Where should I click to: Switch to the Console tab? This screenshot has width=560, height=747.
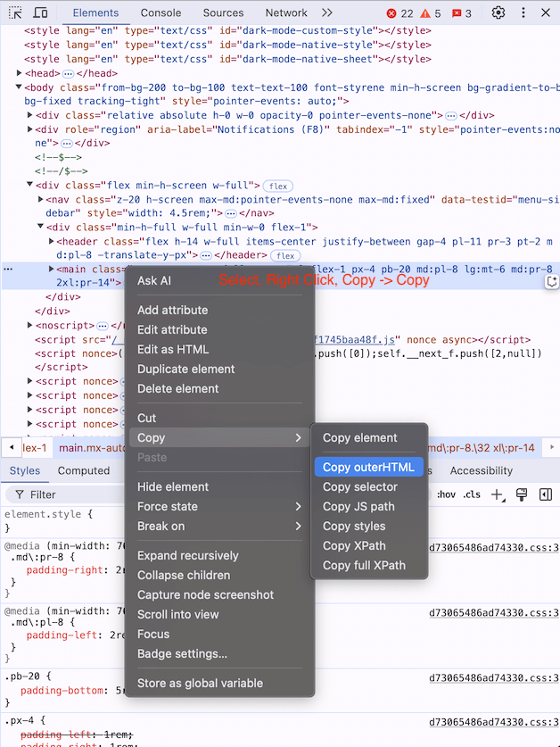[161, 12]
